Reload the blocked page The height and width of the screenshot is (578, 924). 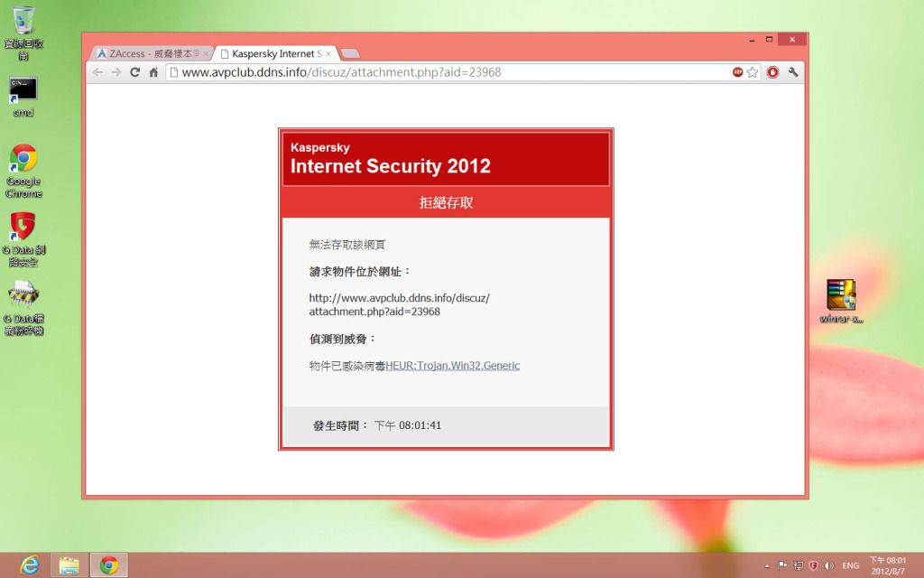tap(135, 72)
